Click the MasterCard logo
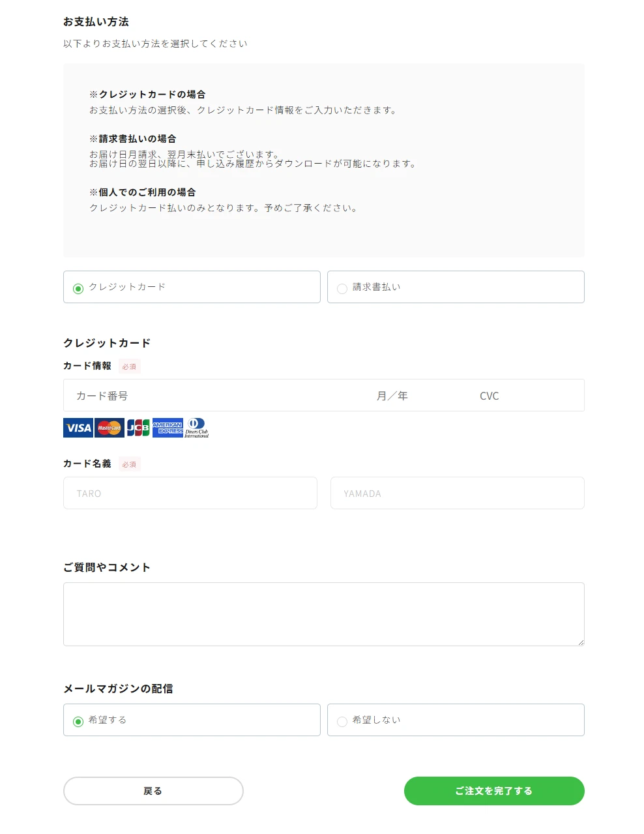This screenshot has width=644, height=834. [110, 428]
